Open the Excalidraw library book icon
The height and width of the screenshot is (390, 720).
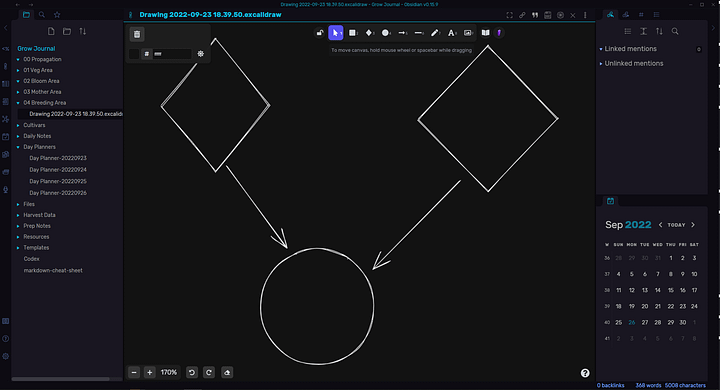(485, 33)
